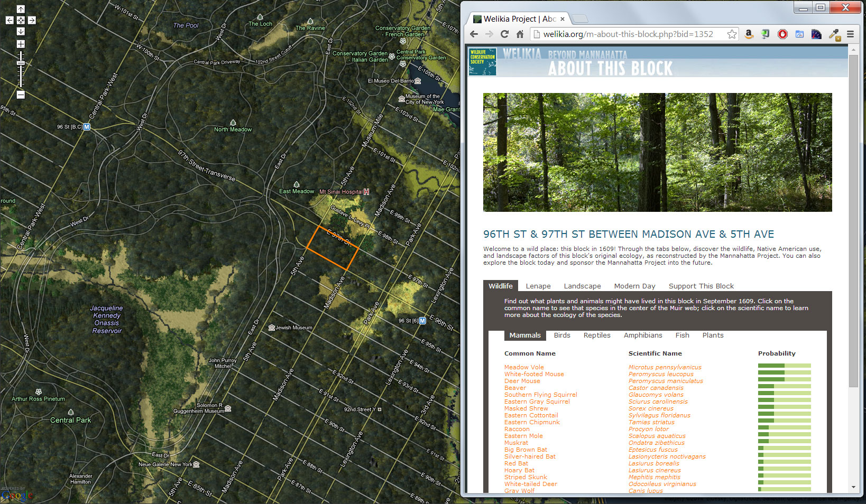The image size is (866, 504).
Task: Click the forest photo banner
Action: click(657, 153)
